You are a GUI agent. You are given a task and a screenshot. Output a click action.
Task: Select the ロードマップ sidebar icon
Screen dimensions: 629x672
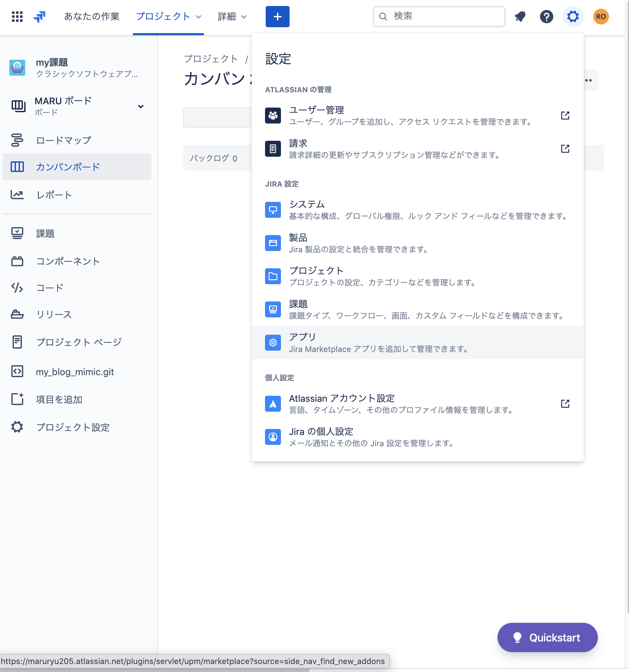(x=17, y=140)
